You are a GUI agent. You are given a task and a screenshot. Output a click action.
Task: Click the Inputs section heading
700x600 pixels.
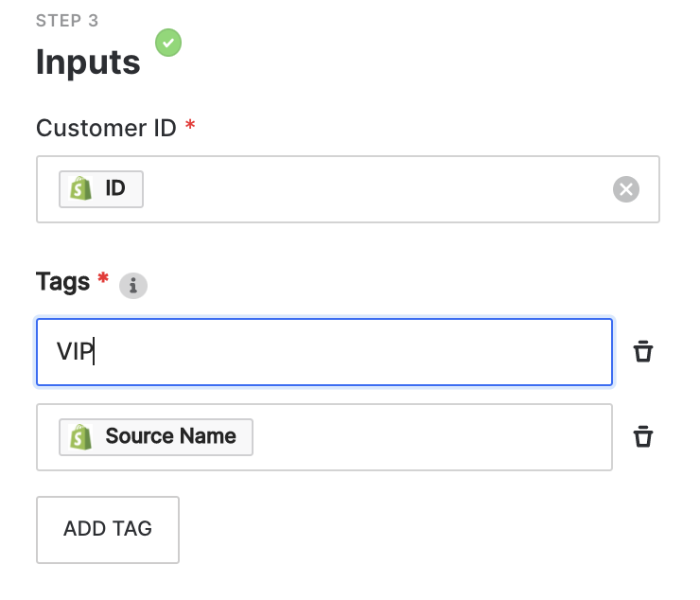[x=88, y=62]
